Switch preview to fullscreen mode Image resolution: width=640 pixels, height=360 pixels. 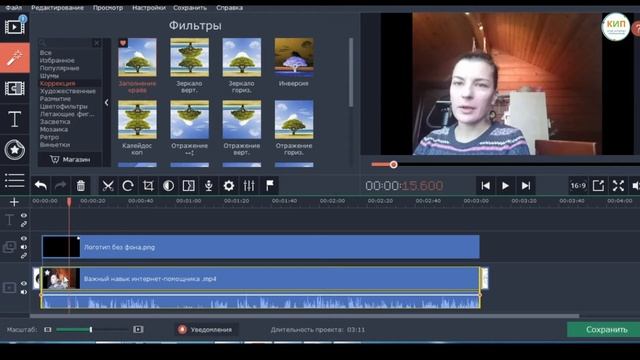[x=618, y=186]
